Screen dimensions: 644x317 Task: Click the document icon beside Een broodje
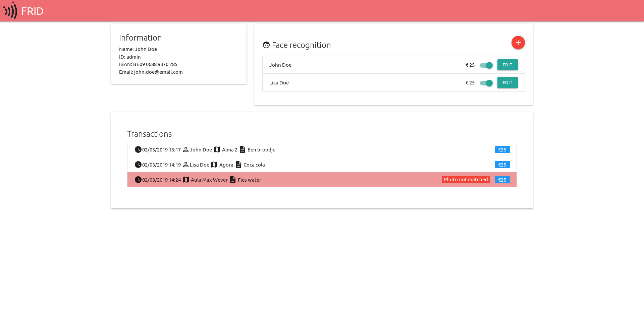pos(243,149)
